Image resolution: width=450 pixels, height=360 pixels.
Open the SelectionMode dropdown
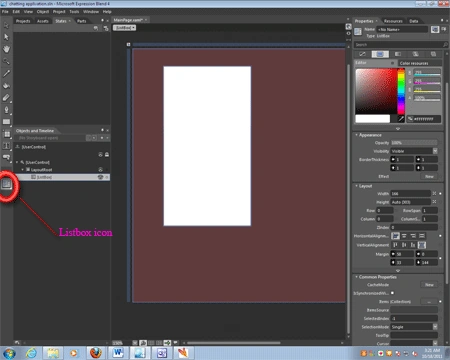[x=435, y=327]
